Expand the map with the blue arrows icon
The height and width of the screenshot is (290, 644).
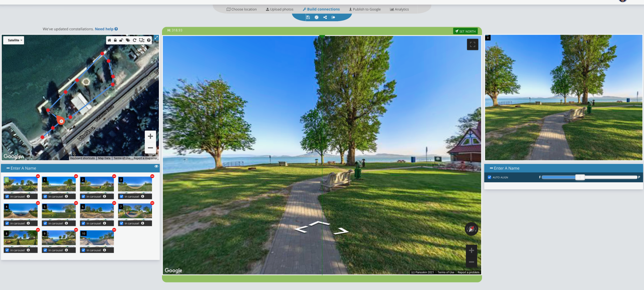click(x=156, y=37)
